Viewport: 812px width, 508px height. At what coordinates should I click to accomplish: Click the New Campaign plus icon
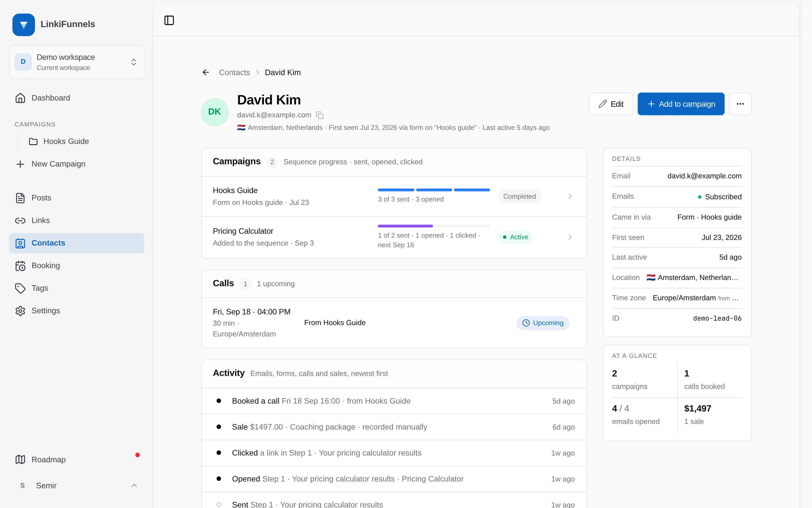pyautogui.click(x=20, y=164)
